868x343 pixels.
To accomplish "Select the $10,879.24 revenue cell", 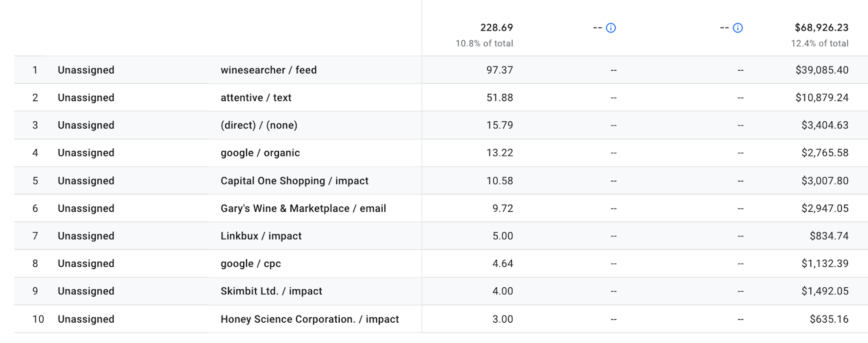I will point(822,98).
